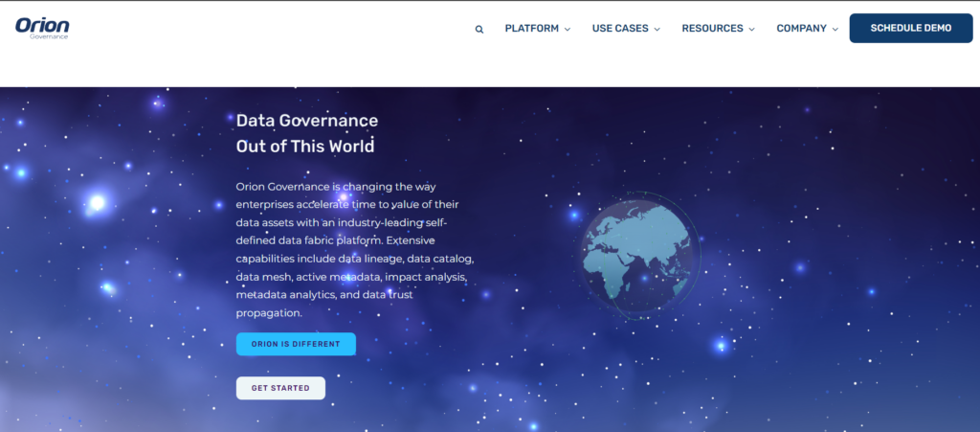Click the SCHEDULE DEMO button
The height and width of the screenshot is (432, 980).
coord(911,28)
